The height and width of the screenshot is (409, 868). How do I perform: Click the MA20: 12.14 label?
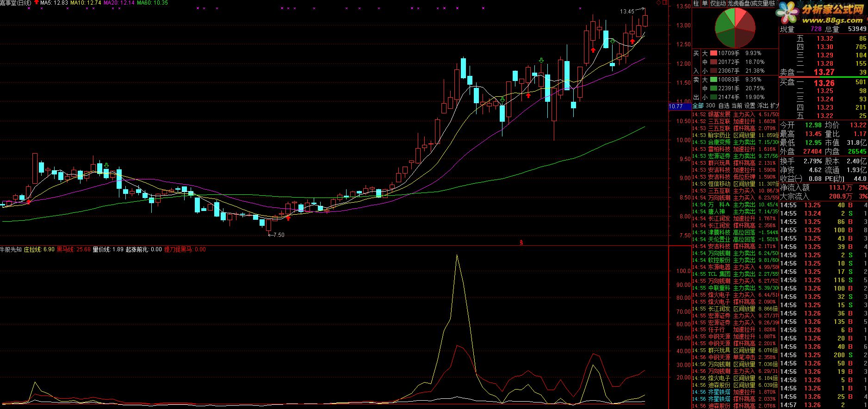click(119, 3)
